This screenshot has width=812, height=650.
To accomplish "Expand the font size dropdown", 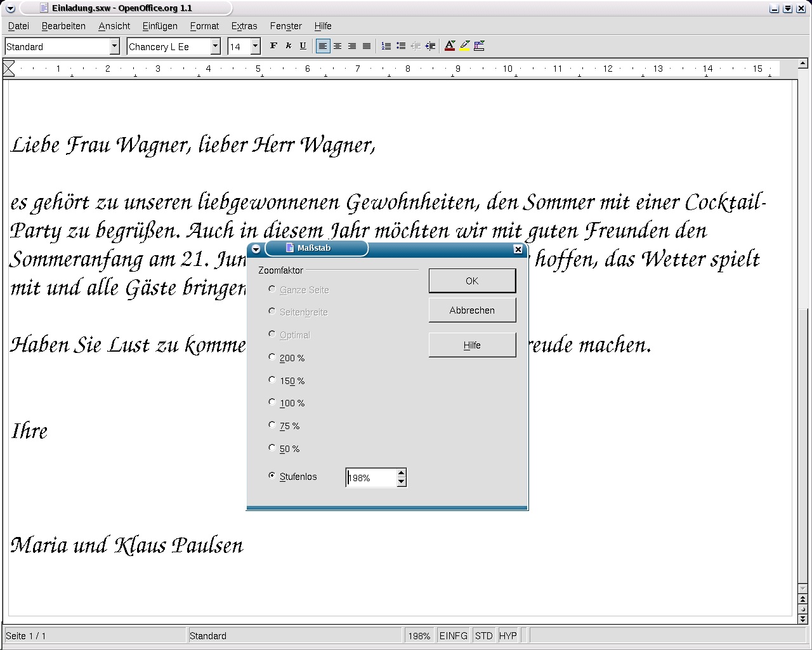I will click(x=256, y=46).
